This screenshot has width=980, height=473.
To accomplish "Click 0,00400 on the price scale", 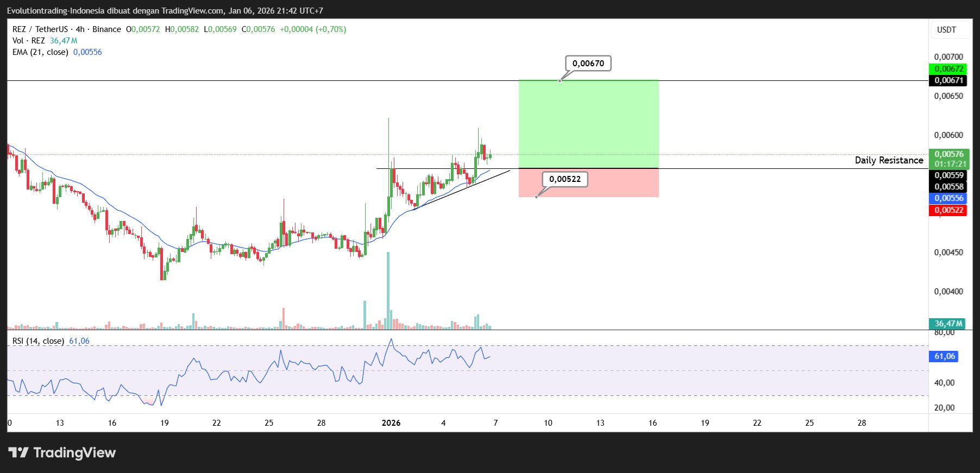I will pyautogui.click(x=948, y=292).
